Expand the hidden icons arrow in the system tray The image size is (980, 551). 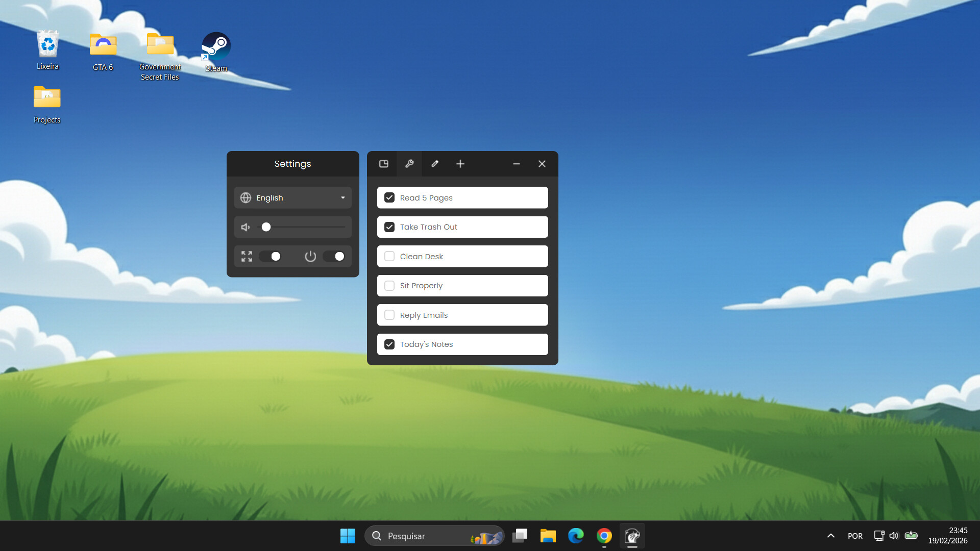point(831,536)
